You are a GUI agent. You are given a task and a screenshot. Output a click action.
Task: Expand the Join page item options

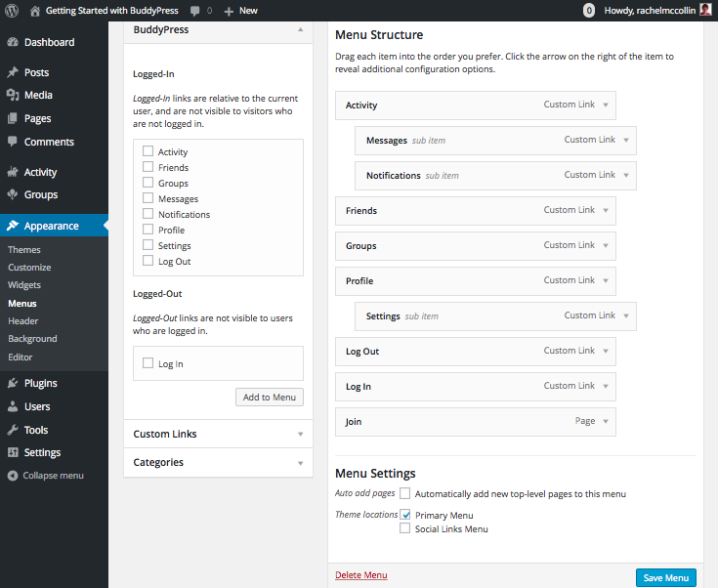(606, 421)
